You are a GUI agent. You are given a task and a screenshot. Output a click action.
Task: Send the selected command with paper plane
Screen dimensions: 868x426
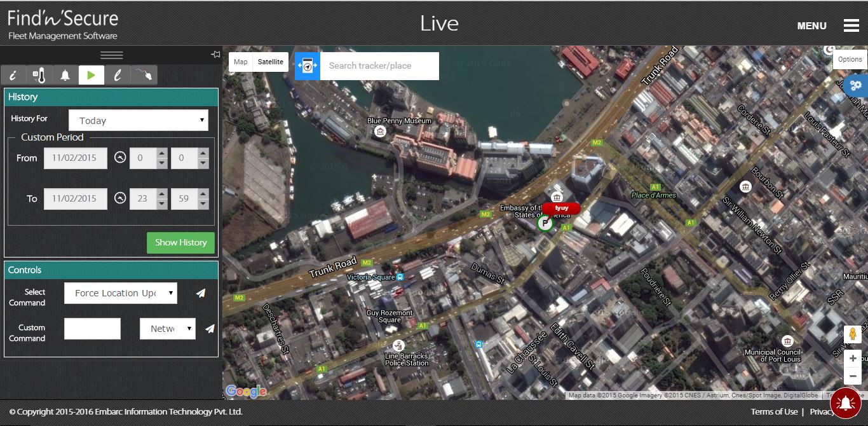201,293
